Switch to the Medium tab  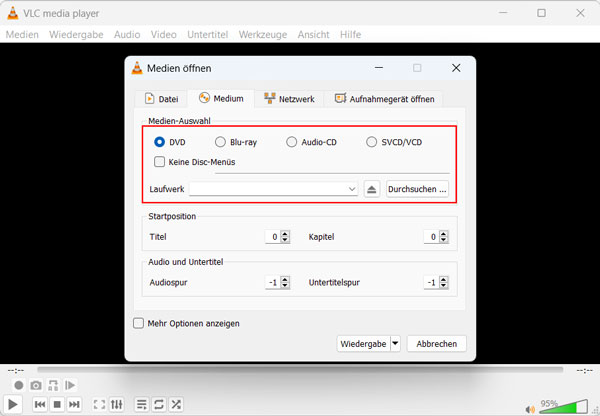[221, 98]
